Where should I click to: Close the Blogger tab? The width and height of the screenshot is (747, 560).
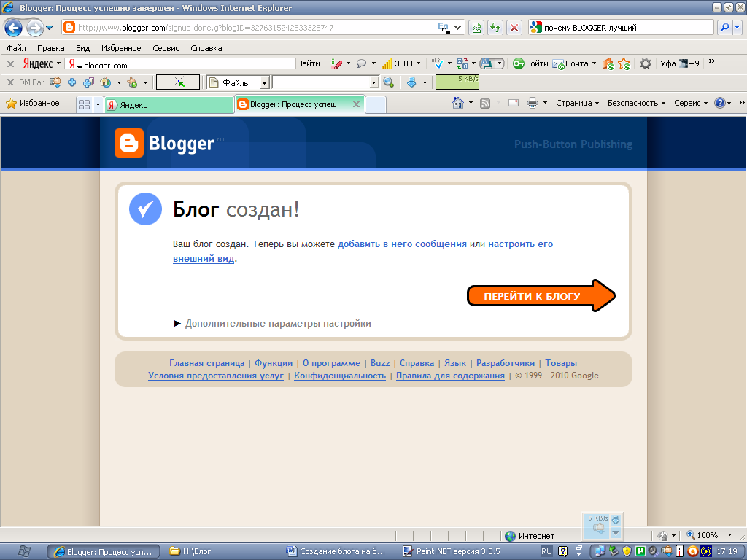(356, 104)
